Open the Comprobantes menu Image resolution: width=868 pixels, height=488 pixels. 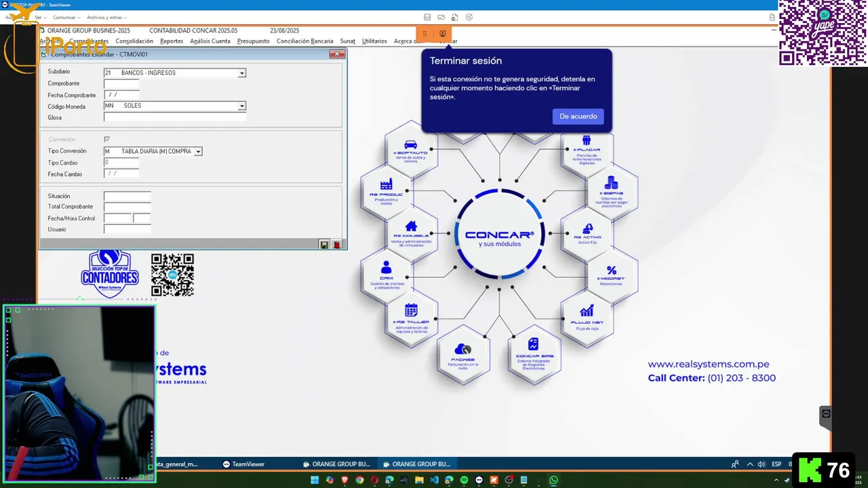[x=89, y=41]
